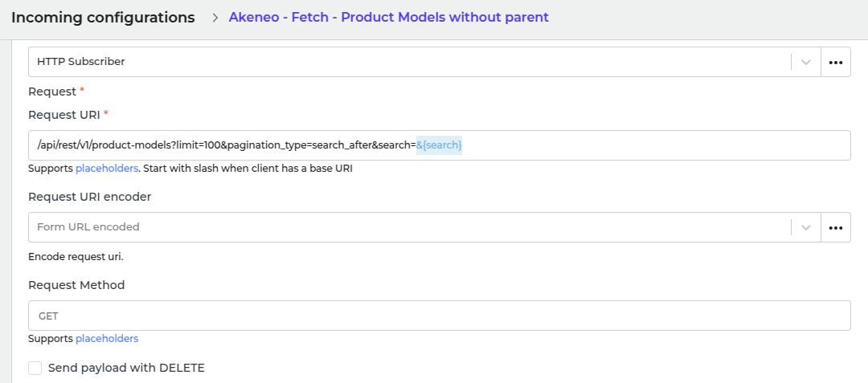Viewport: 868px width, 383px height.
Task: Open placeholders link under Request Method
Action: point(107,339)
